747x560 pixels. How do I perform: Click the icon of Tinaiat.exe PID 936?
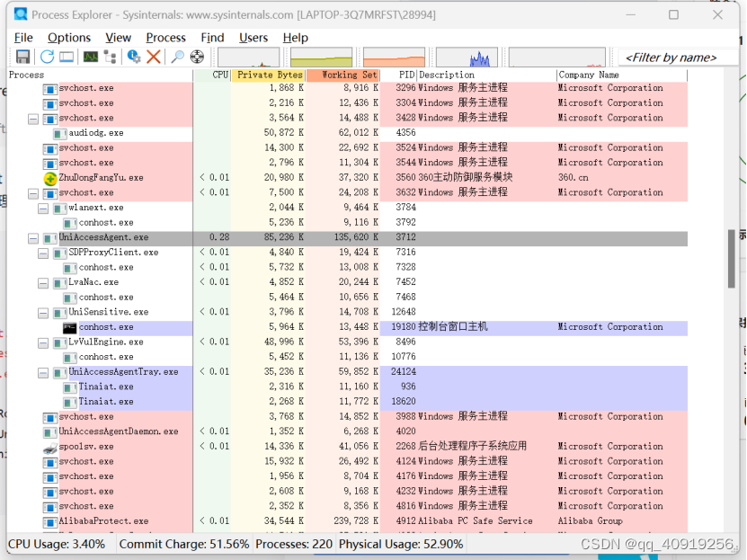[x=70, y=387]
